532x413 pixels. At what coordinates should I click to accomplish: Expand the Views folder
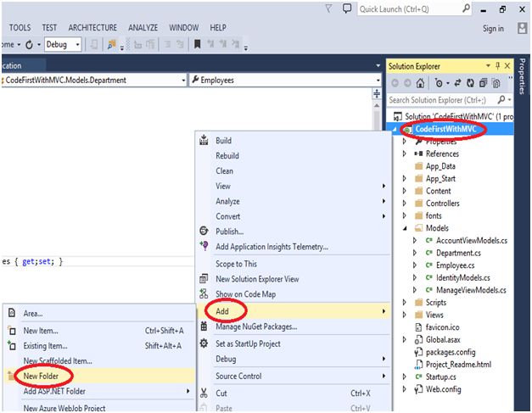pyautogui.click(x=405, y=315)
